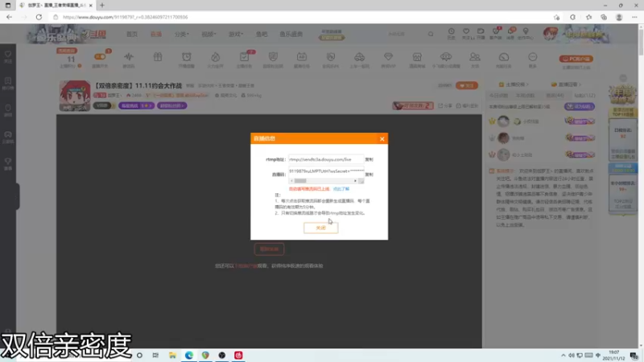Click the sidebar trophy icon
644x362 pixels.
(8, 163)
